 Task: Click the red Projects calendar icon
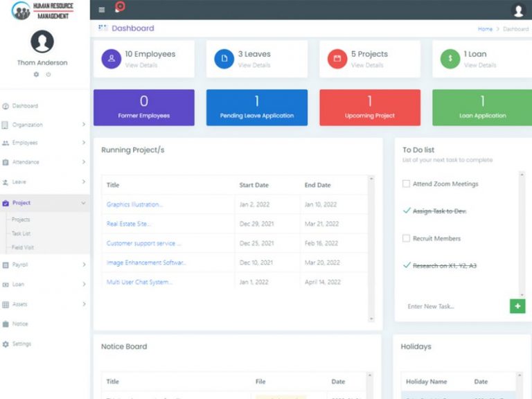(x=337, y=59)
